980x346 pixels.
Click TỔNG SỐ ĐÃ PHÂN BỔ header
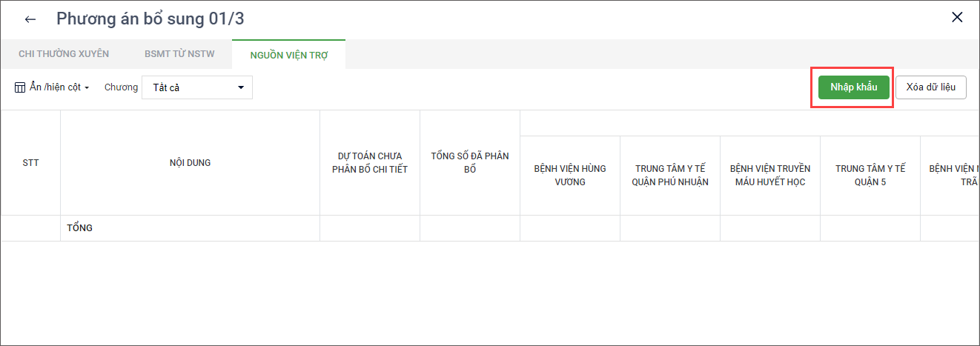470,163
